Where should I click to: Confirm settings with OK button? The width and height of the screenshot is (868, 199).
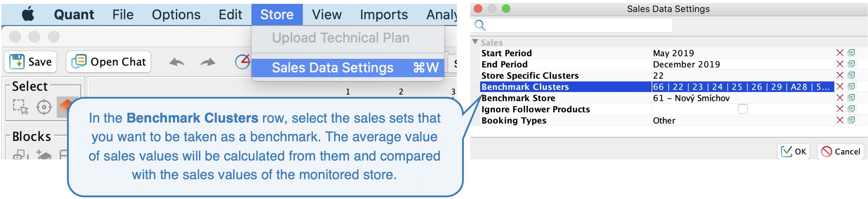(x=793, y=152)
